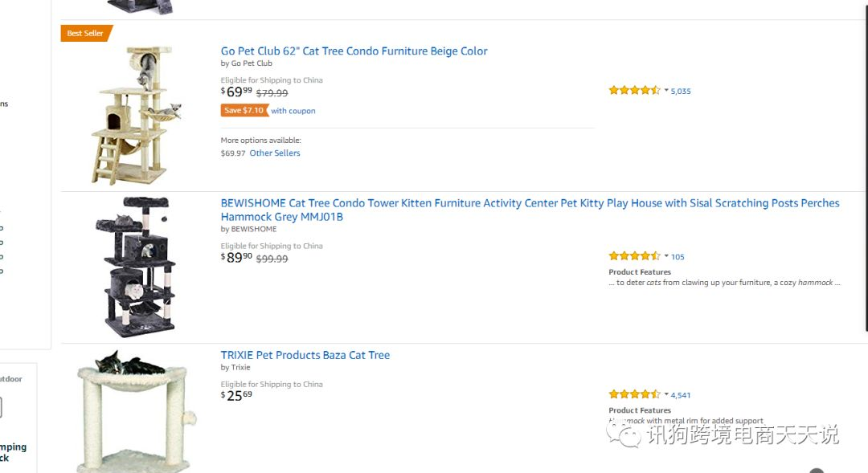View the 105 customer reviews

[678, 257]
